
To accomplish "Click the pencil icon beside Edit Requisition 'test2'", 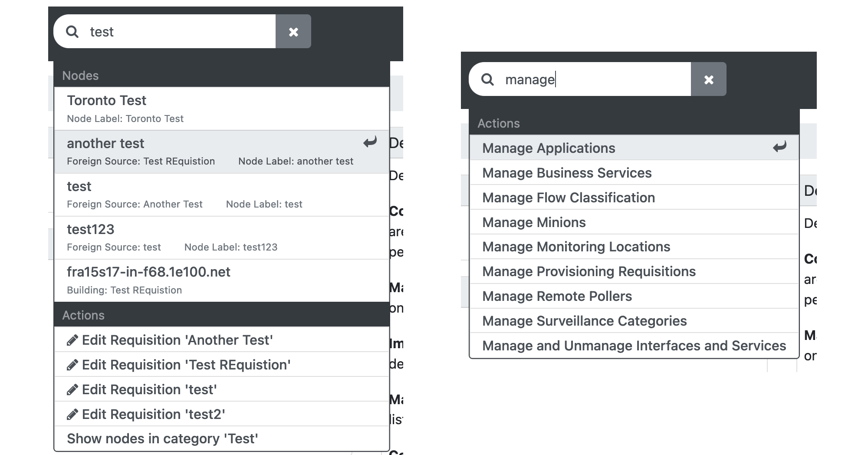I will [73, 414].
